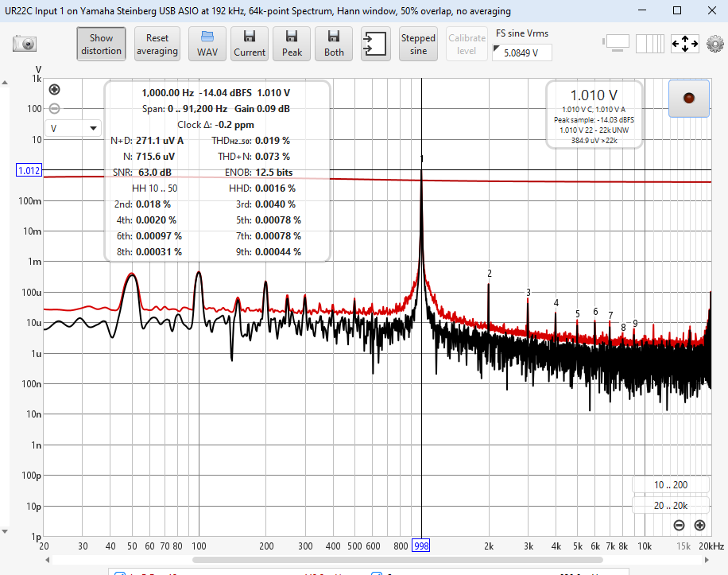Click the camera capture icon
This screenshot has height=575, width=728.
click(x=25, y=44)
